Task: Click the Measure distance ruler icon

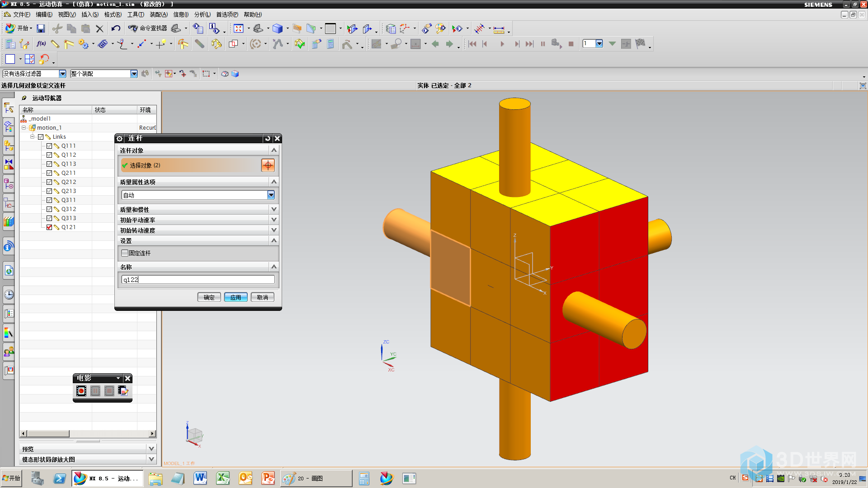Action: point(499,29)
